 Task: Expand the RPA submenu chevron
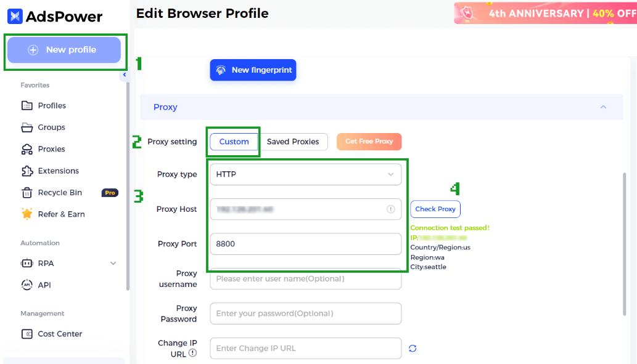coord(113,264)
